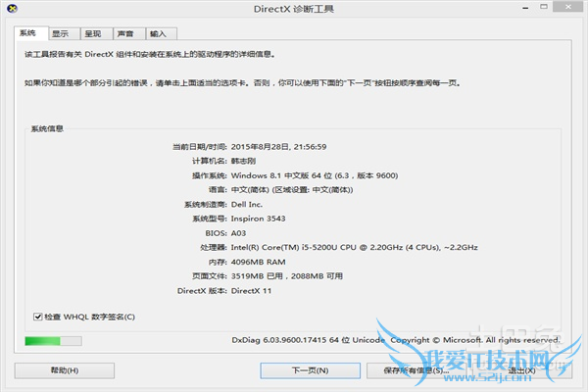Click the BIOS value A03
The width and height of the screenshot is (588, 392).
tap(238, 233)
